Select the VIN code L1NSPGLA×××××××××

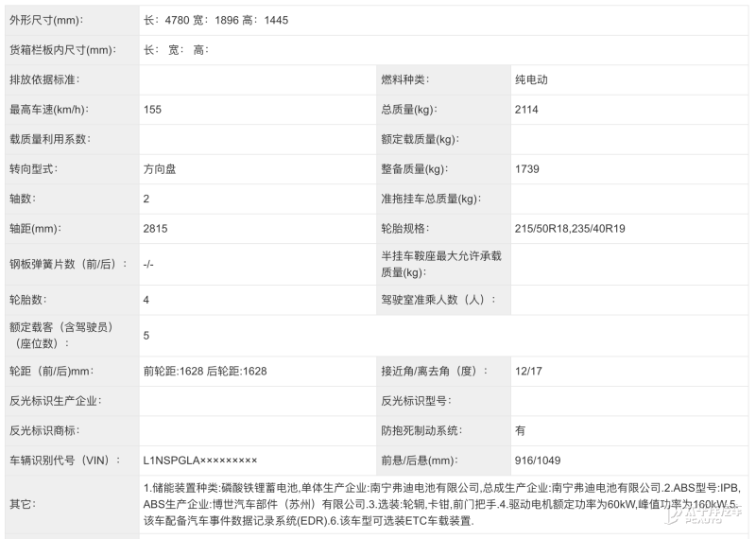tap(199, 460)
